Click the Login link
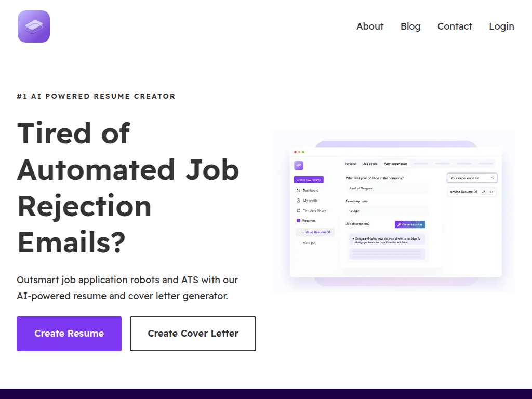Viewport: 532px width, 399px height. coord(501,26)
